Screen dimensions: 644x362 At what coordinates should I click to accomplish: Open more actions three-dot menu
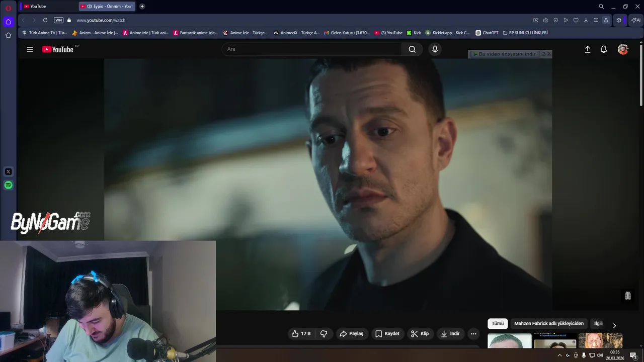click(x=473, y=334)
